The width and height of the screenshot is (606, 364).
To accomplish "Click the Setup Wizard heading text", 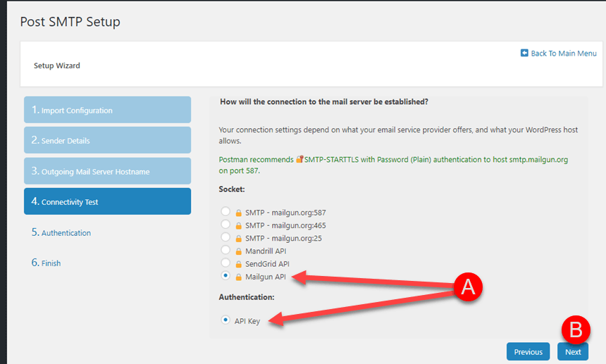I will pyautogui.click(x=57, y=65).
